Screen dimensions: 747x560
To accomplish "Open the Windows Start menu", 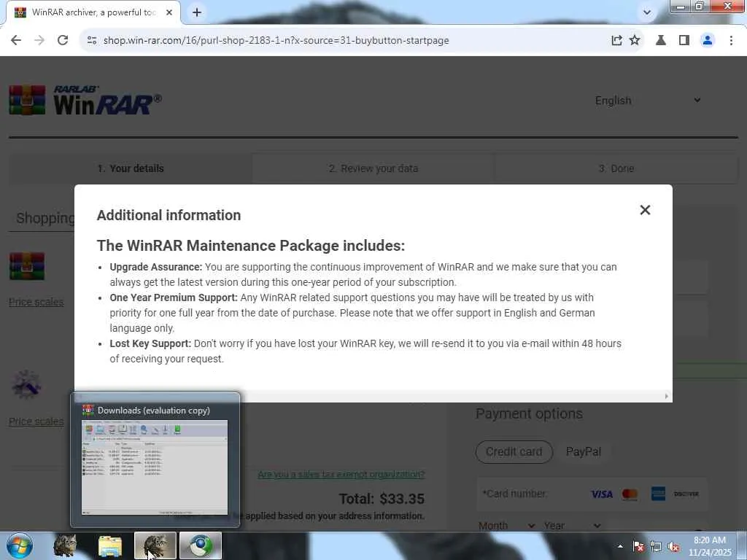I will coord(20,545).
